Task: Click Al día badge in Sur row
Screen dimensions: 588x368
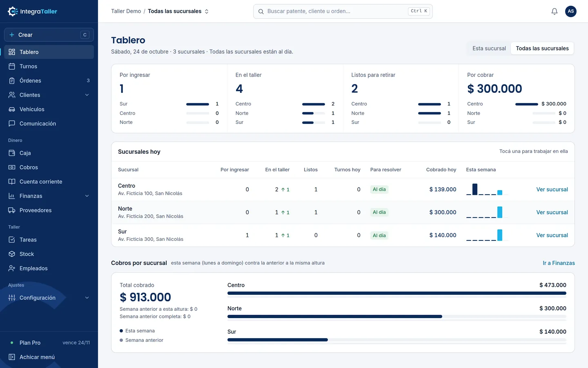Action: [379, 236]
